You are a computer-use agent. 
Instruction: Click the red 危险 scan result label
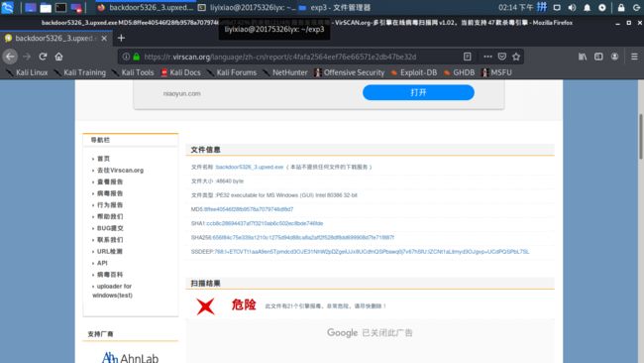(244, 304)
